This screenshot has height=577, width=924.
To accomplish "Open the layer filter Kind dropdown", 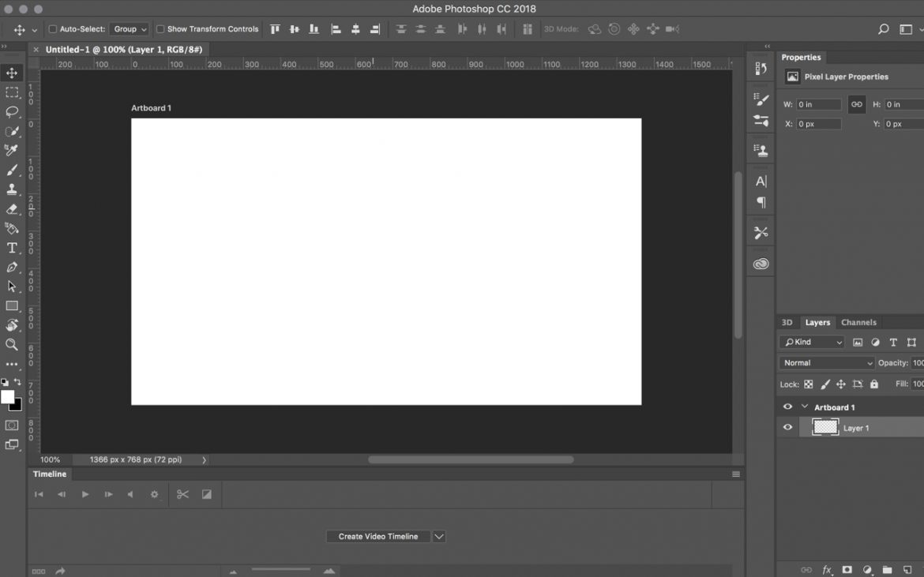I will (x=813, y=342).
